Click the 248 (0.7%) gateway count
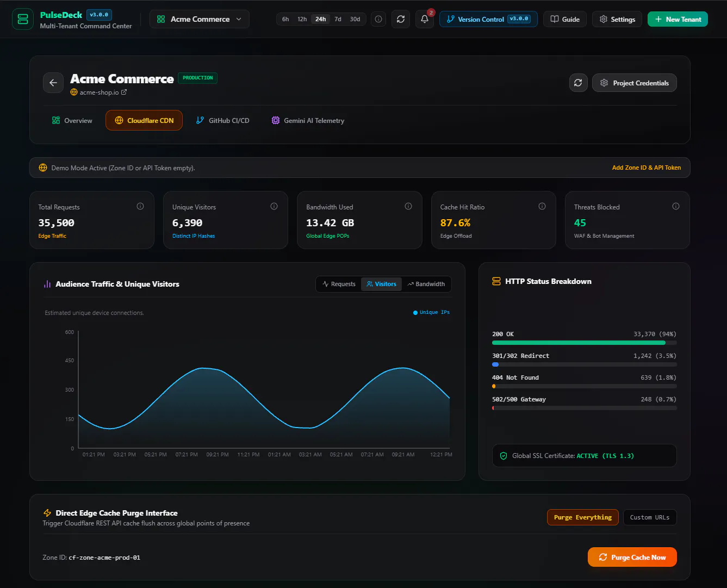This screenshot has height=588, width=727. point(659,399)
